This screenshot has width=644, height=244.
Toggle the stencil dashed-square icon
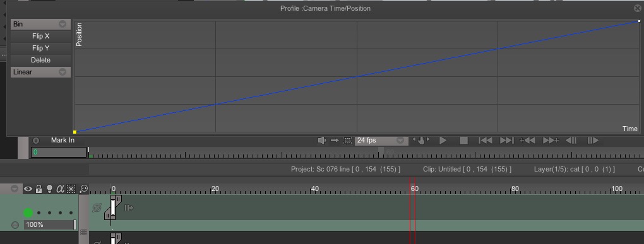click(x=71, y=189)
